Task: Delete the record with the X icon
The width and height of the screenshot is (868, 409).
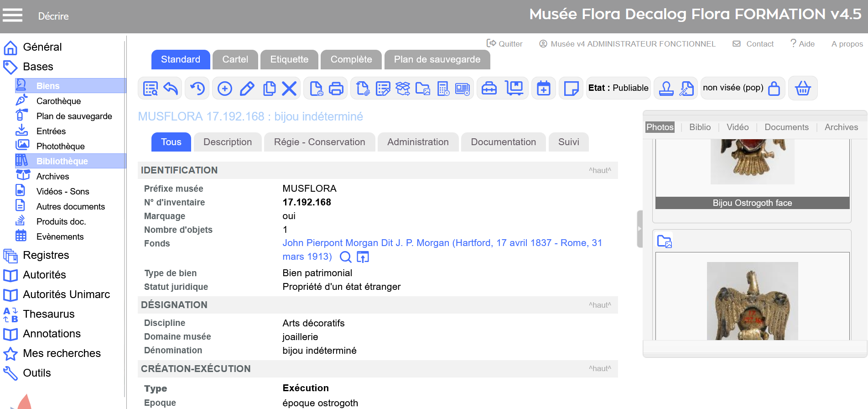Action: [x=289, y=88]
